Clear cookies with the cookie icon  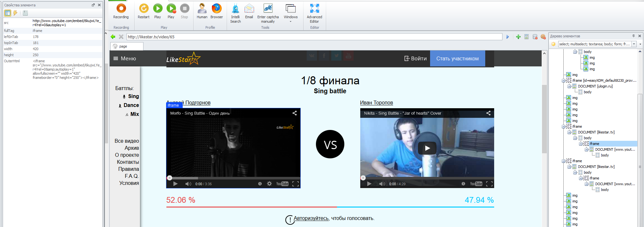tap(543, 37)
